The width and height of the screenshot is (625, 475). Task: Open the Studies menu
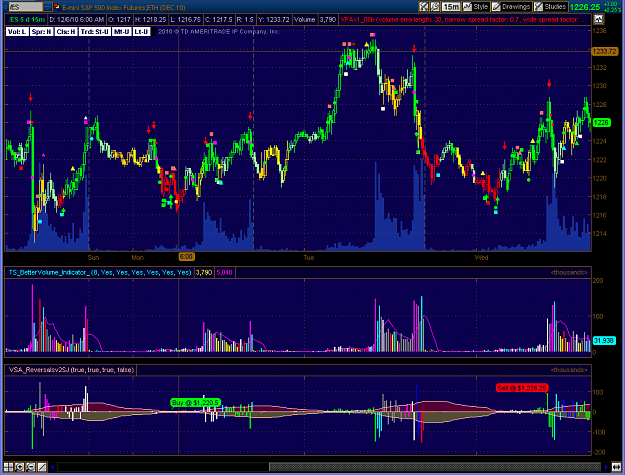point(550,7)
